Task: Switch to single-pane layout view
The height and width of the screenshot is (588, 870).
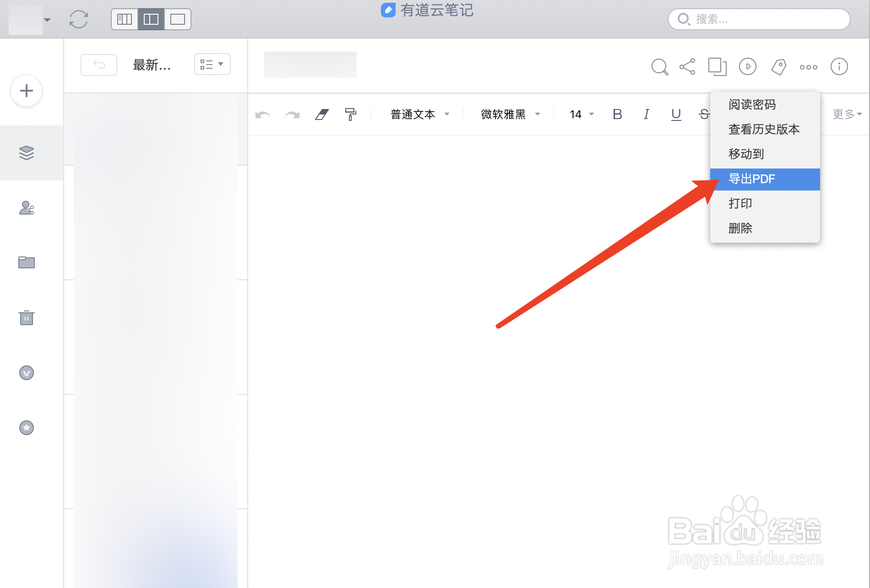Action: point(178,19)
